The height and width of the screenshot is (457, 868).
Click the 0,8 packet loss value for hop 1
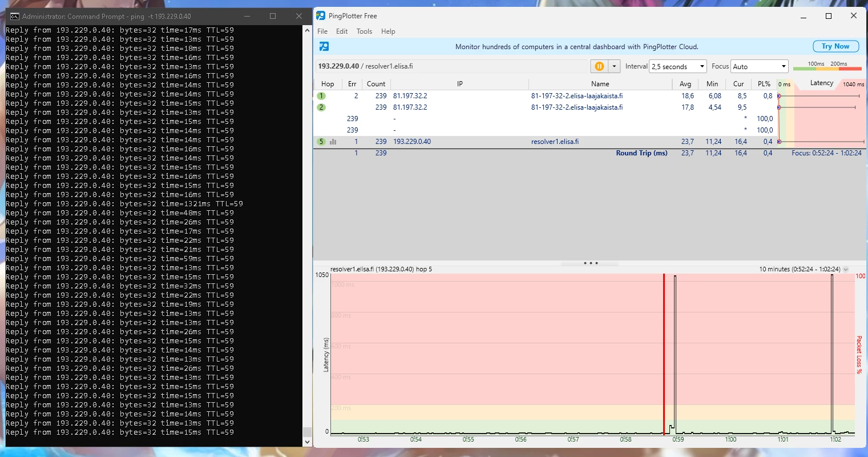[768, 96]
